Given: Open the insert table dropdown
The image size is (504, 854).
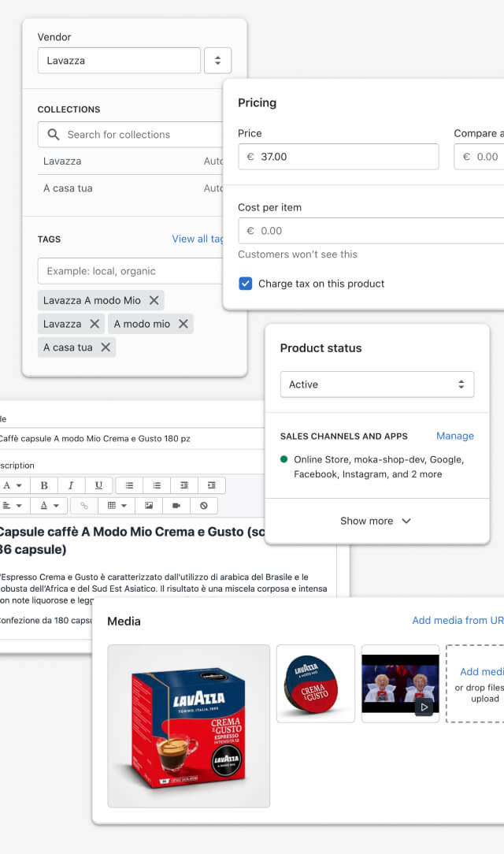Looking at the screenshot, I should tap(117, 506).
